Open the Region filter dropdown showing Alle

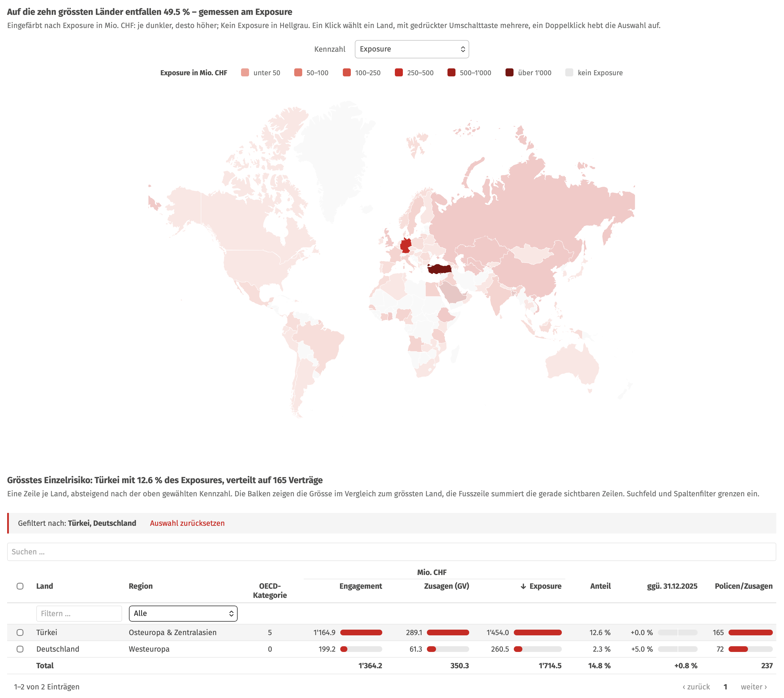click(x=183, y=613)
